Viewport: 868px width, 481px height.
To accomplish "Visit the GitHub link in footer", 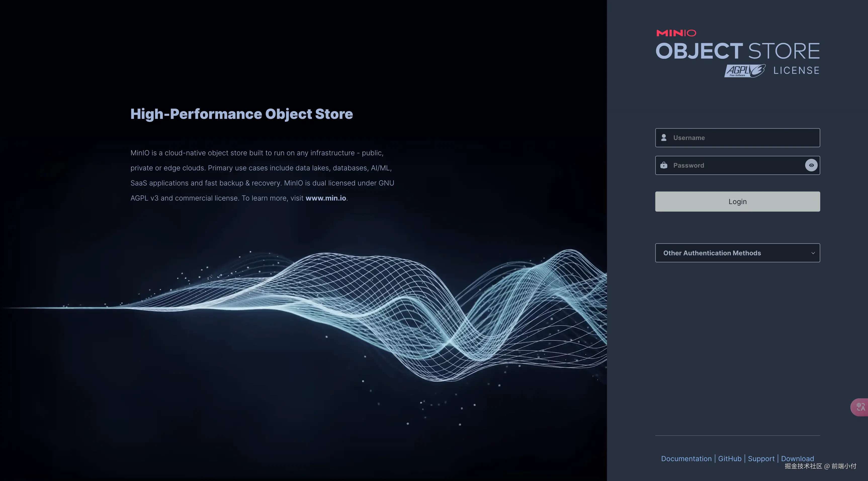I will (729, 459).
